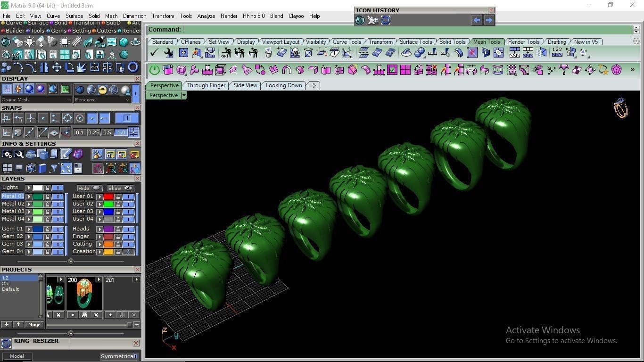Click the wireframe globe display mode icon
644x362 pixels.
tap(114, 90)
